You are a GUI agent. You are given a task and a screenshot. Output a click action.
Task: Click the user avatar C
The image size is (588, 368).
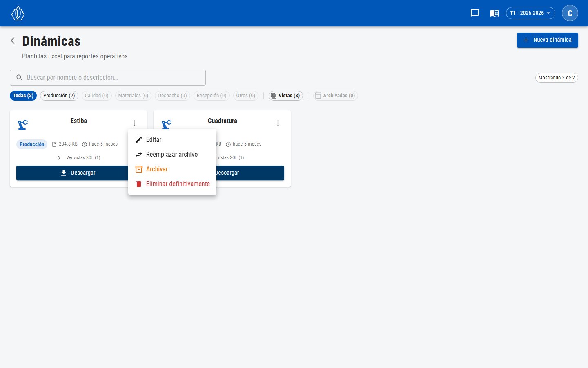[x=570, y=13]
